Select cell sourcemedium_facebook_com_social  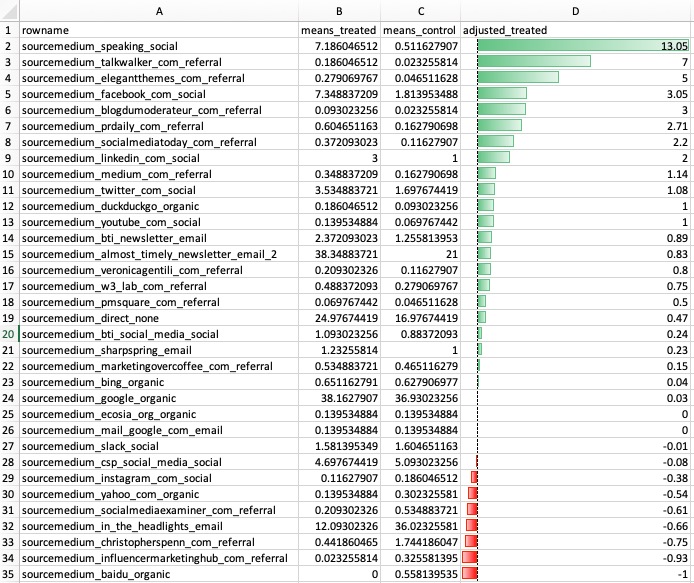pos(159,94)
